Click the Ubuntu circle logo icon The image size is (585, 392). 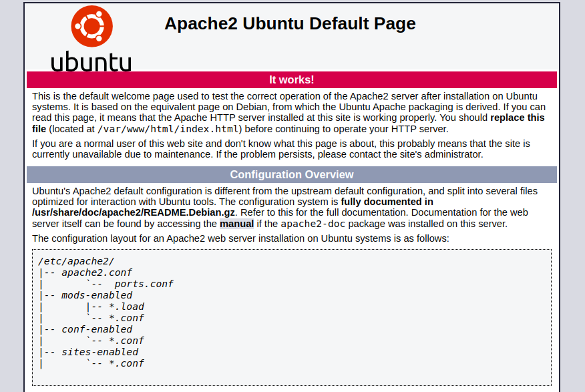coord(91,26)
